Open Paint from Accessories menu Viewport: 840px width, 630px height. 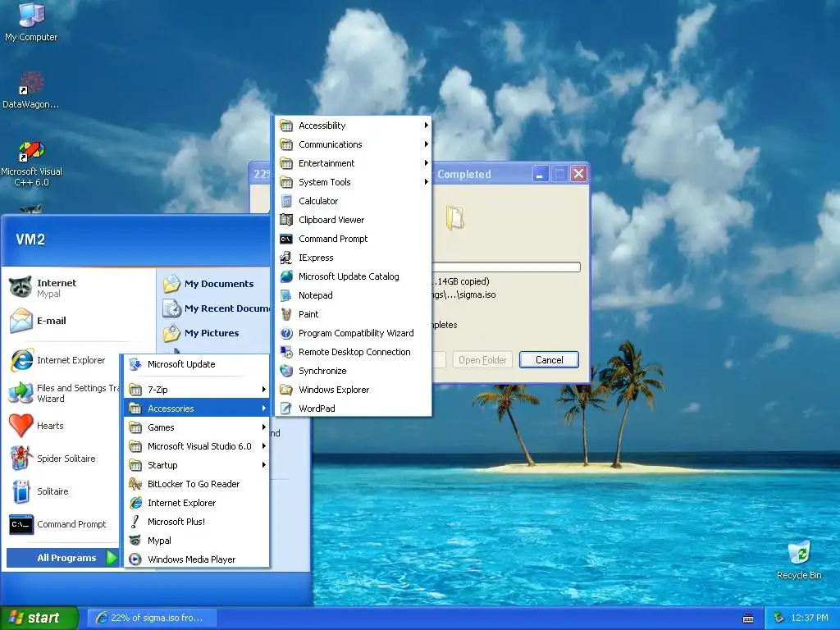pyautogui.click(x=354, y=314)
